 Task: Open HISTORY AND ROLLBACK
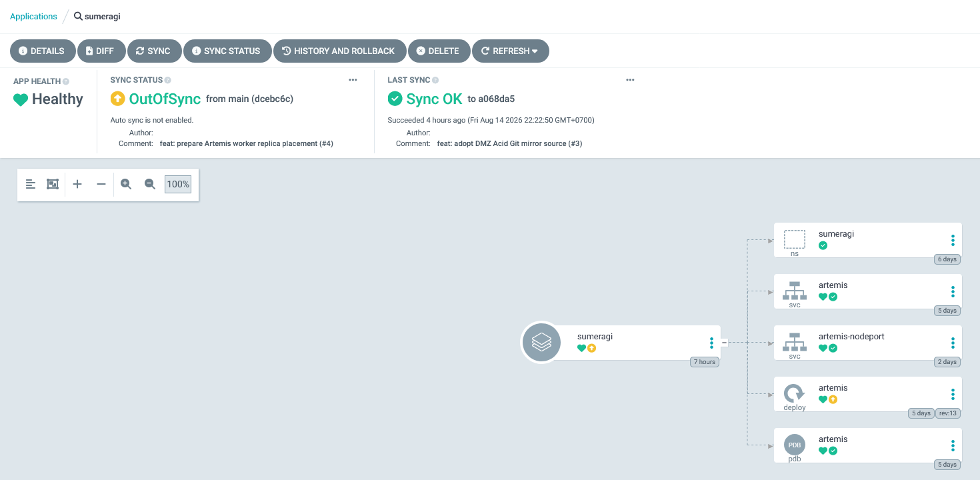pyautogui.click(x=339, y=51)
